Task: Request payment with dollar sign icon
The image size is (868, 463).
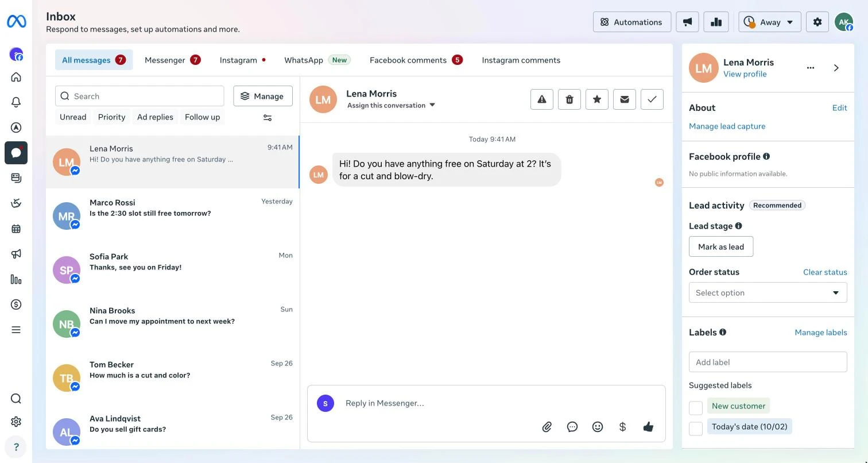Action: (623, 427)
